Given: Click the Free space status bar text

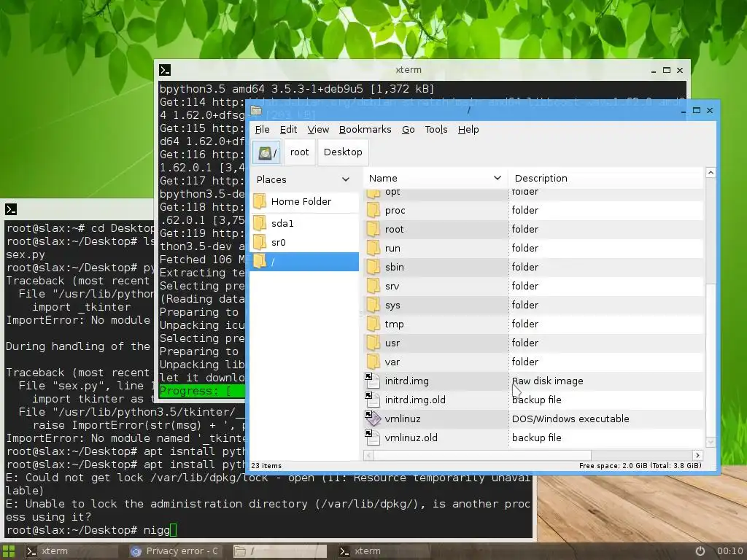Looking at the screenshot, I should [640, 466].
